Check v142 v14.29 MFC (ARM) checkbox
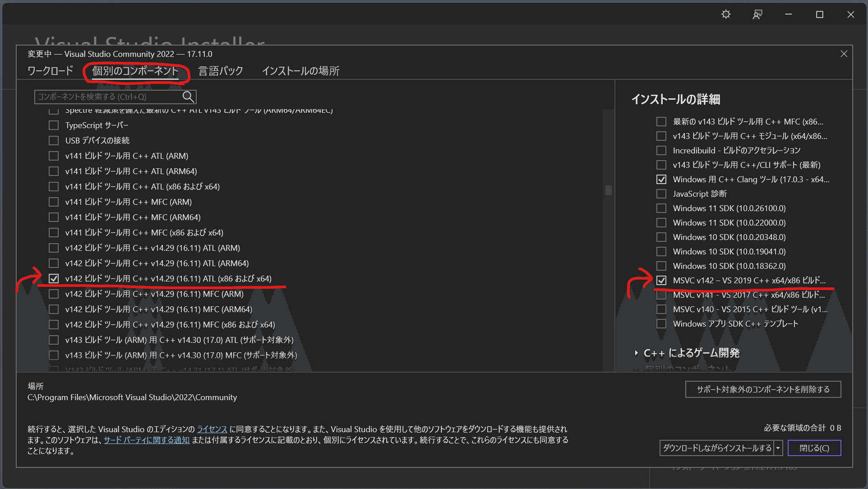Screen dimensions: 868x489 pyautogui.click(x=54, y=294)
